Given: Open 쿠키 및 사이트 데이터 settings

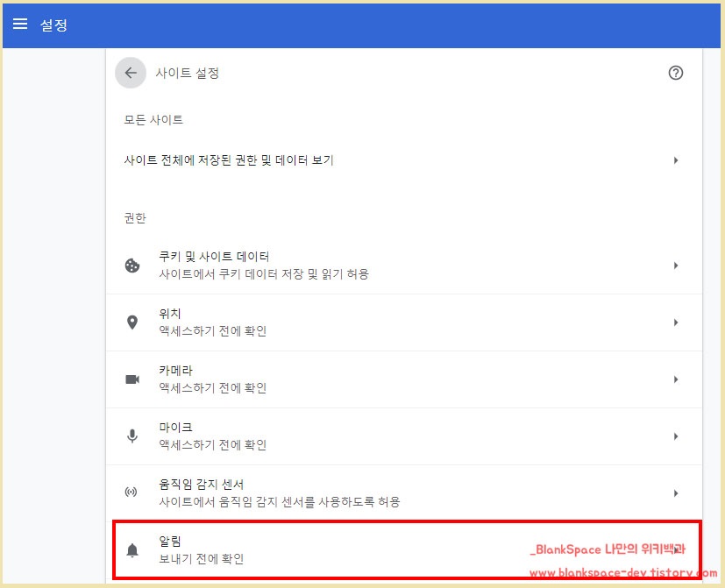Looking at the screenshot, I should [403, 266].
